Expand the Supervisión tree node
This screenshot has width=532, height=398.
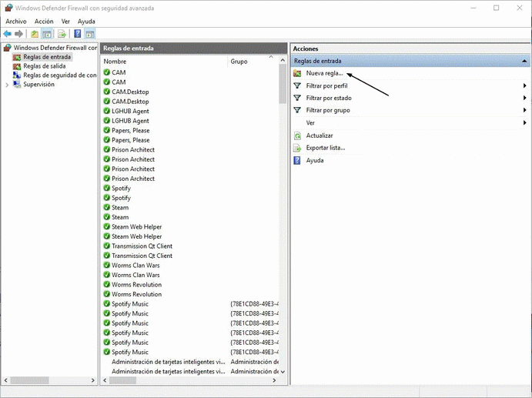[x=7, y=85]
